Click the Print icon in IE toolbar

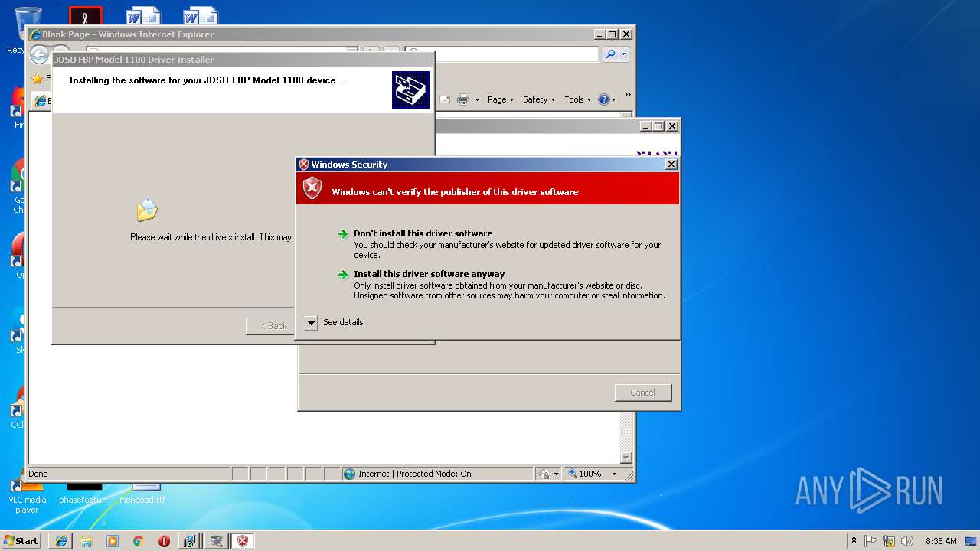tap(463, 99)
